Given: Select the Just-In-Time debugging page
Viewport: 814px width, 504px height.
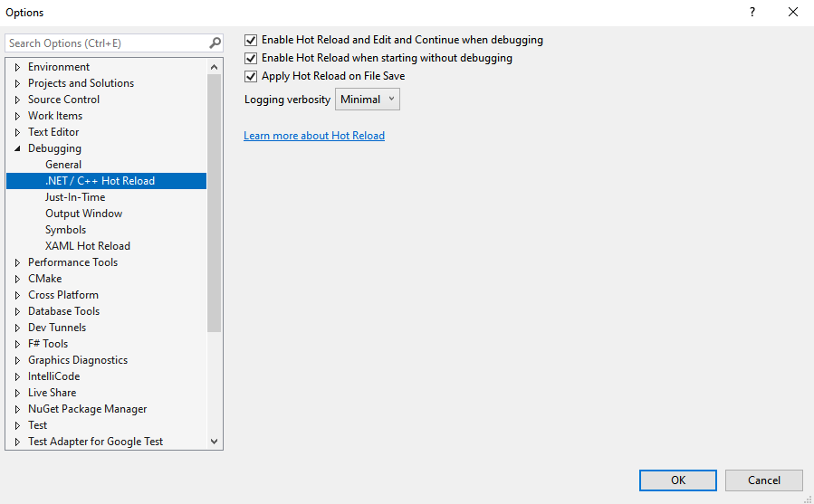Looking at the screenshot, I should click(75, 197).
